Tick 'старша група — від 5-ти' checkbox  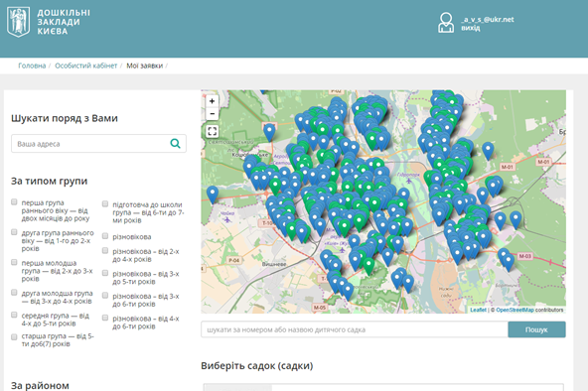pyautogui.click(x=14, y=336)
